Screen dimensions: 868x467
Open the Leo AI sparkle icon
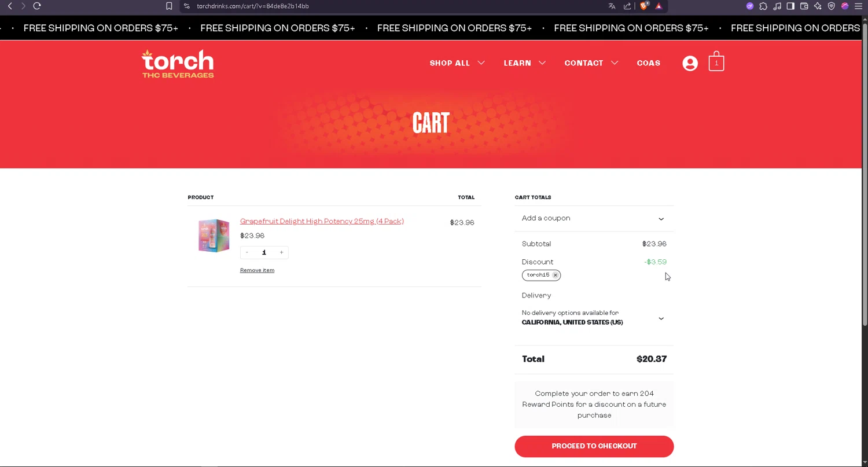coord(818,6)
